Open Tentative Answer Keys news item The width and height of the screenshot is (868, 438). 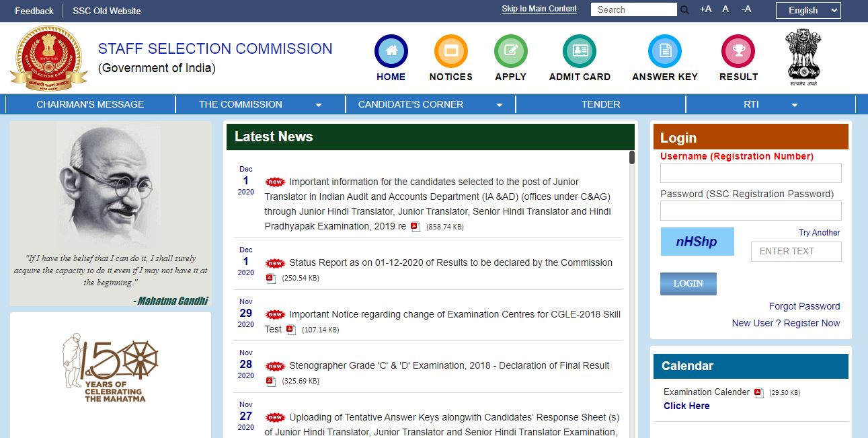[442, 425]
